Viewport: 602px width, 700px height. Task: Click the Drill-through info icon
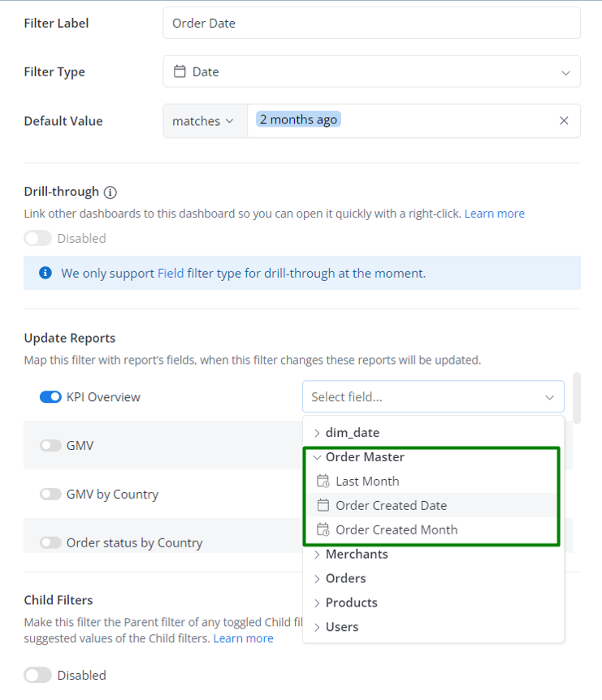(x=110, y=192)
